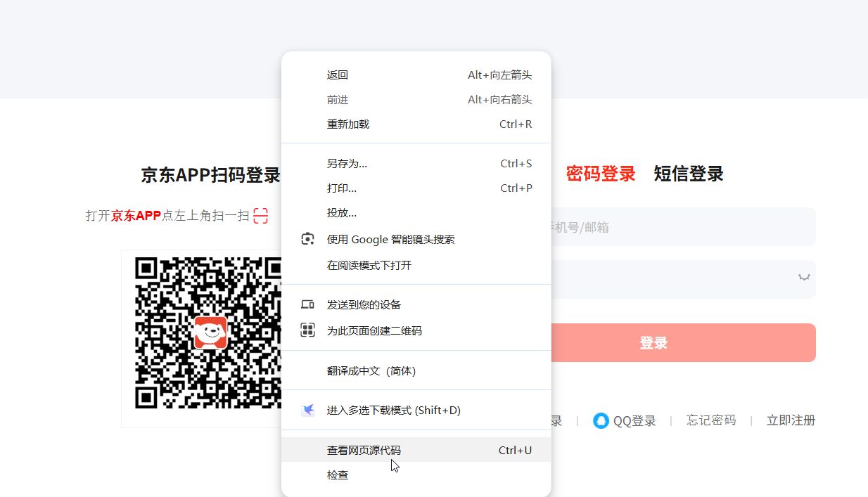Choose 翻译成中文（简体）
The width and height of the screenshot is (868, 497).
pyautogui.click(x=416, y=370)
